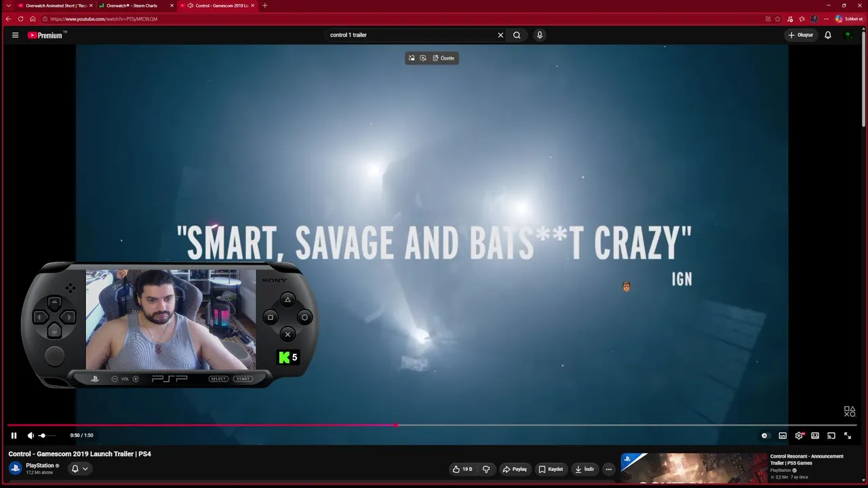Save video with Kaydet button
Viewport: 868px width, 488px height.
[x=551, y=469]
